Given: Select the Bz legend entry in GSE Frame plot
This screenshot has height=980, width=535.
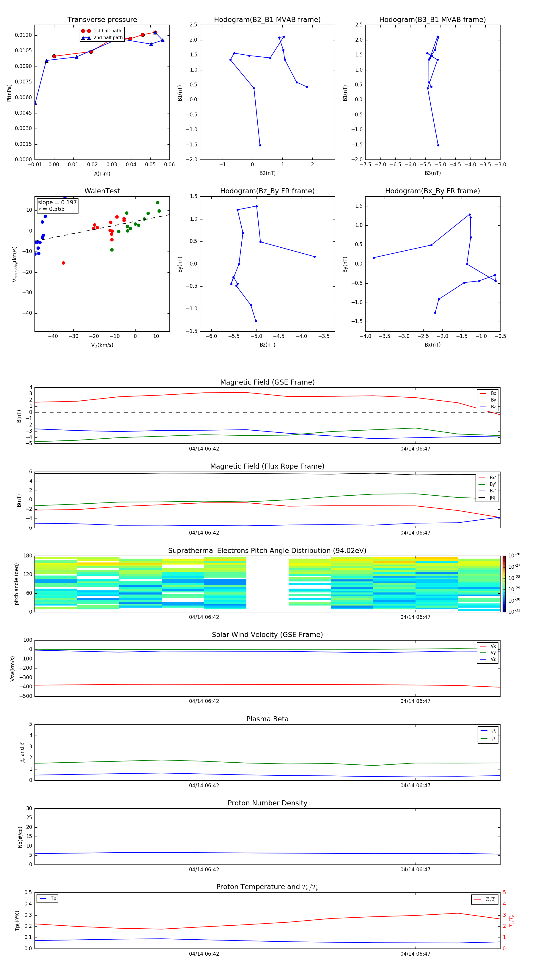Looking at the screenshot, I should tap(488, 407).
